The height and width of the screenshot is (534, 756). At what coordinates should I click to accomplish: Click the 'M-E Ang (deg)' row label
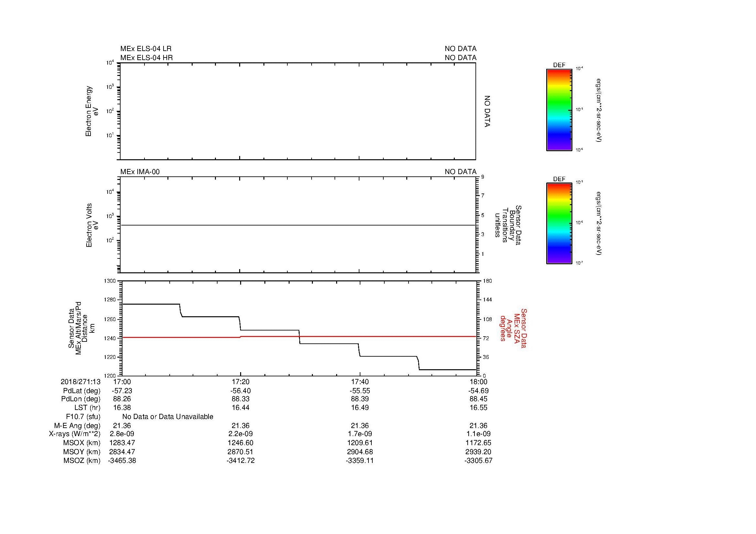(77, 426)
